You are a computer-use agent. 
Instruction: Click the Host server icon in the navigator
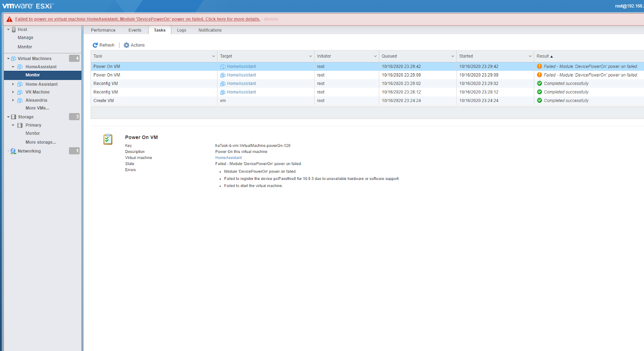tap(14, 29)
